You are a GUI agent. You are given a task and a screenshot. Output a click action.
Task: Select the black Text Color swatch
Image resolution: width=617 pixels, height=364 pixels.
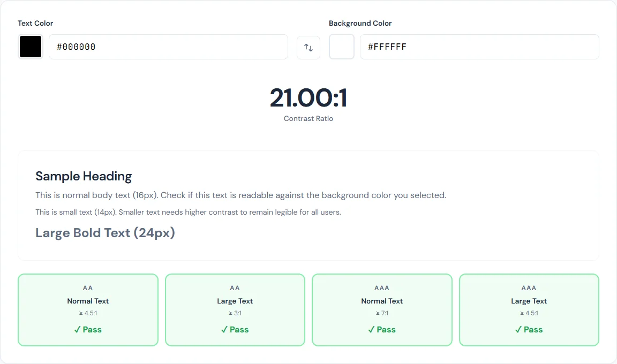(x=30, y=47)
